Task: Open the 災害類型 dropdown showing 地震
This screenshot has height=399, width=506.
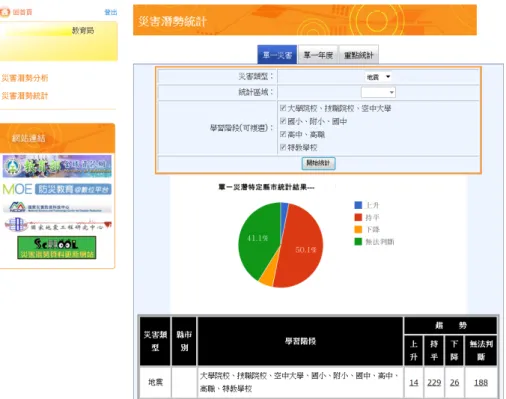Action: coord(378,77)
